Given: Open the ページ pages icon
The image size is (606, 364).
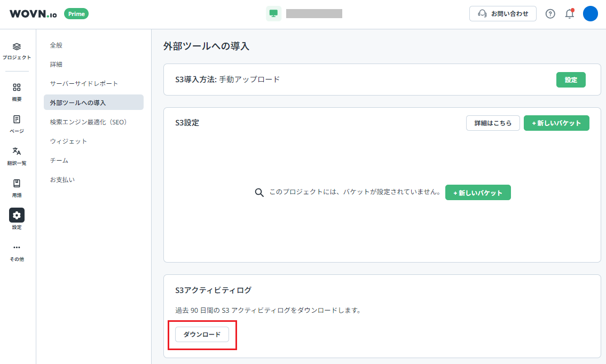Looking at the screenshot, I should 17,120.
